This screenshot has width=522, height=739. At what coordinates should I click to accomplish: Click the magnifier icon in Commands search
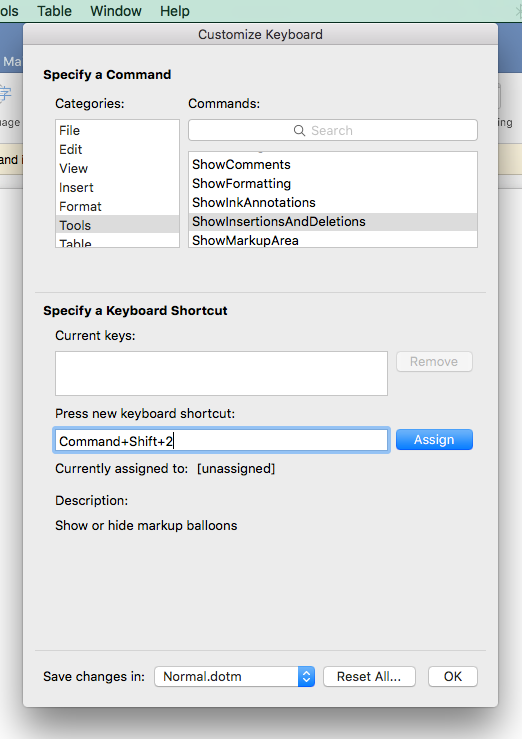299,131
